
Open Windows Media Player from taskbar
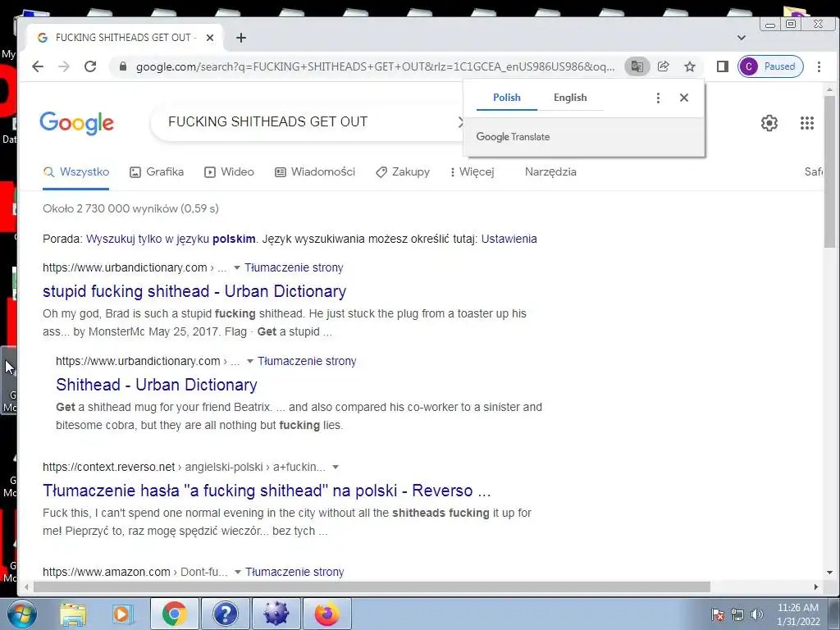(x=122, y=614)
